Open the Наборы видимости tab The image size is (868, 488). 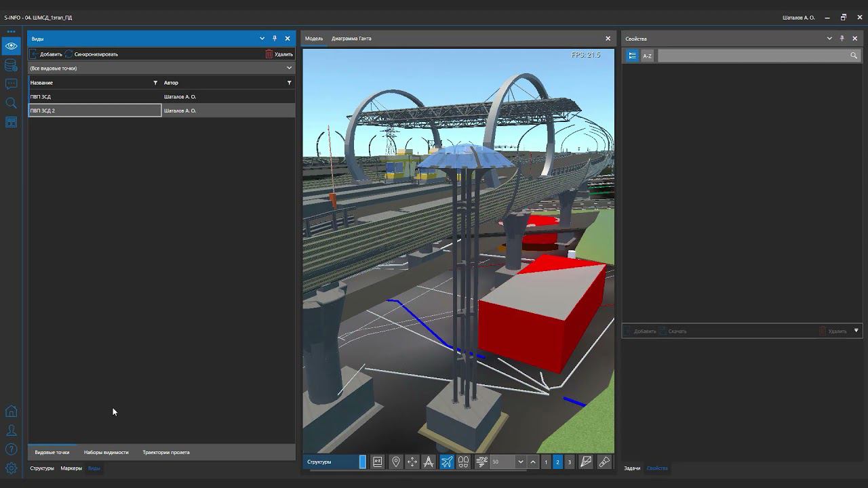106,452
